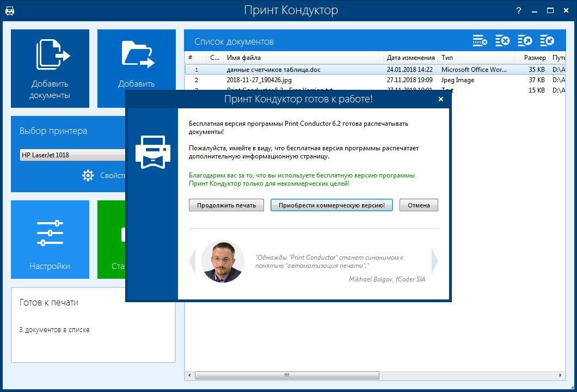The width and height of the screenshot is (577, 392).
Task: Show next testimonial with right arrow
Action: click(435, 261)
